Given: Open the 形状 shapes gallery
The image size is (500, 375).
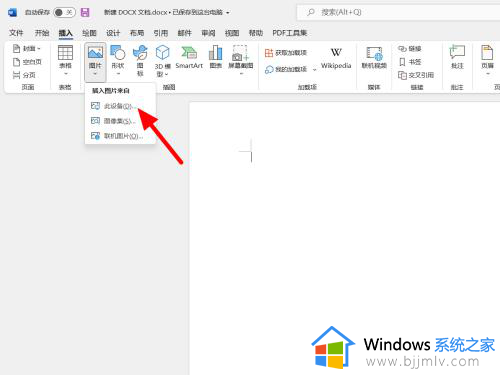Looking at the screenshot, I should point(118,60).
